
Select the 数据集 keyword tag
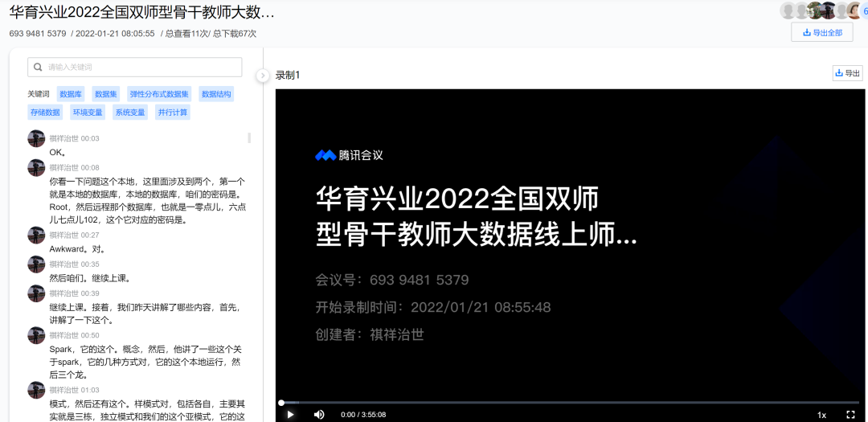click(106, 94)
